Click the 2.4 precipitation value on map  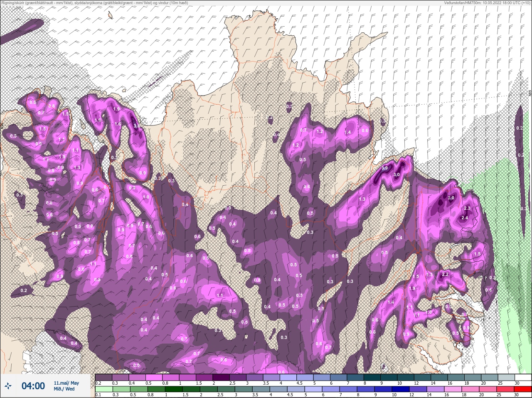465,218
